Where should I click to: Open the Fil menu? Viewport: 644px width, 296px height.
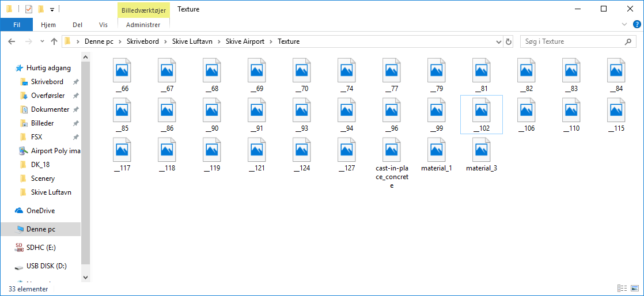coord(17,25)
